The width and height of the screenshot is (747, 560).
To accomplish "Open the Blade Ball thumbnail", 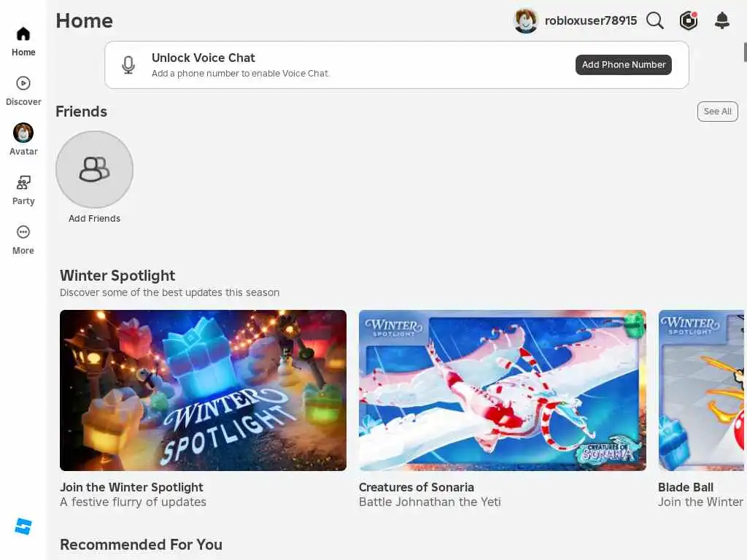I will pos(701,391).
